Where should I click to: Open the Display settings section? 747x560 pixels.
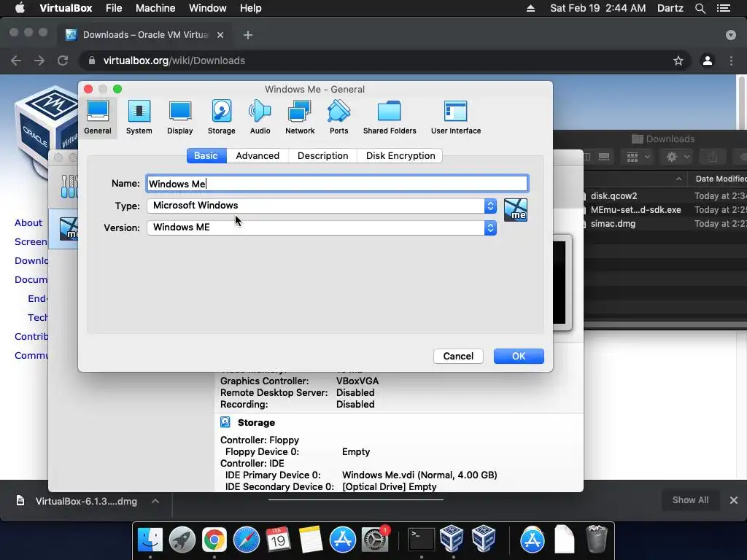[x=180, y=117]
